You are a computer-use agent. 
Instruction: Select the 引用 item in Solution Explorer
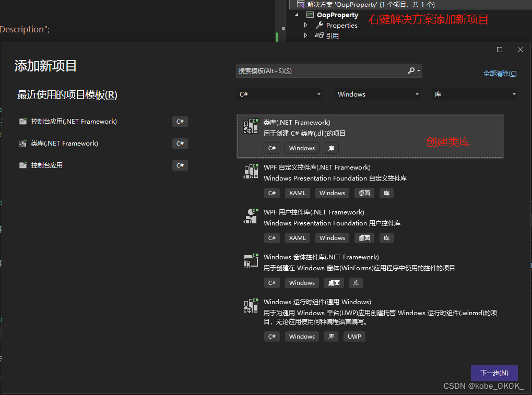[x=332, y=35]
